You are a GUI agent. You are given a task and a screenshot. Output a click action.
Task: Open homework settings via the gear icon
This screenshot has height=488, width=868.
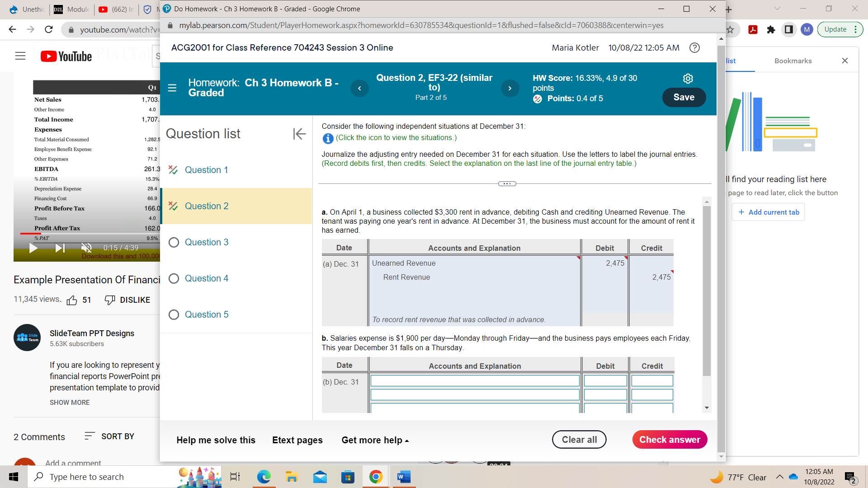coord(688,78)
